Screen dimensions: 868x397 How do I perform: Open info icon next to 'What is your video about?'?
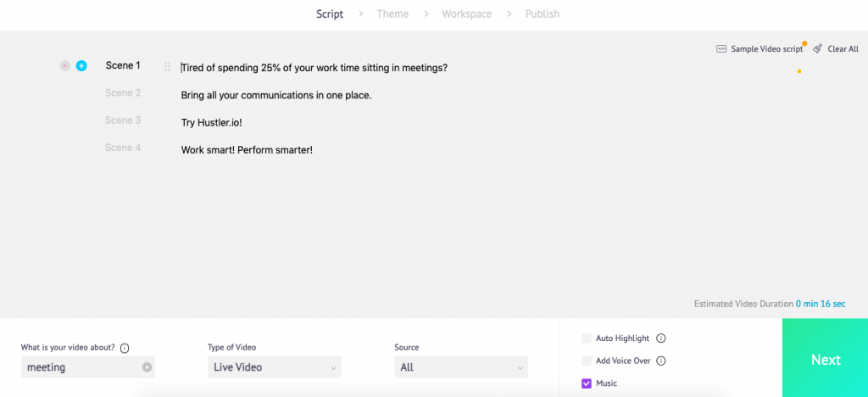[x=125, y=349]
